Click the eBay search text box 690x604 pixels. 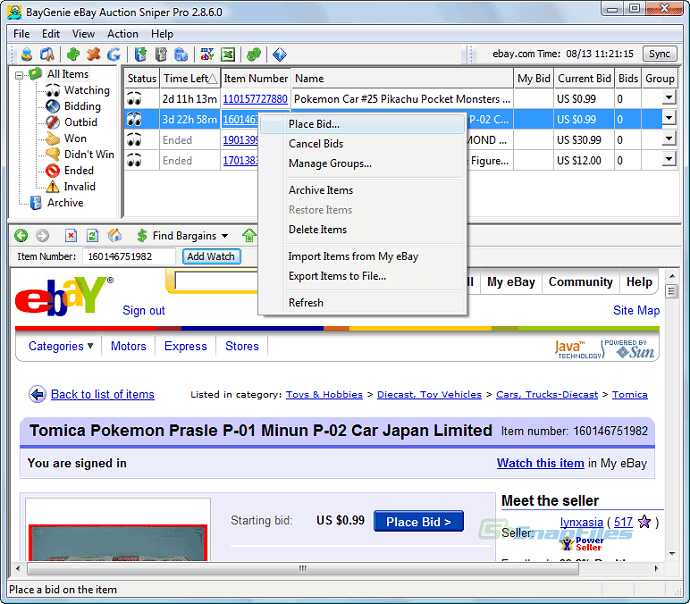[x=216, y=281]
